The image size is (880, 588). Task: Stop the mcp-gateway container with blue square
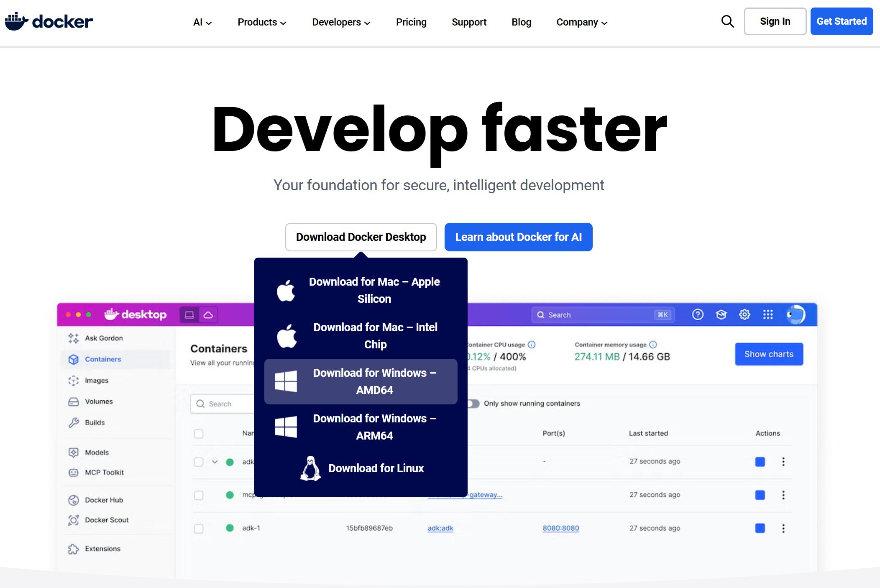coord(760,495)
